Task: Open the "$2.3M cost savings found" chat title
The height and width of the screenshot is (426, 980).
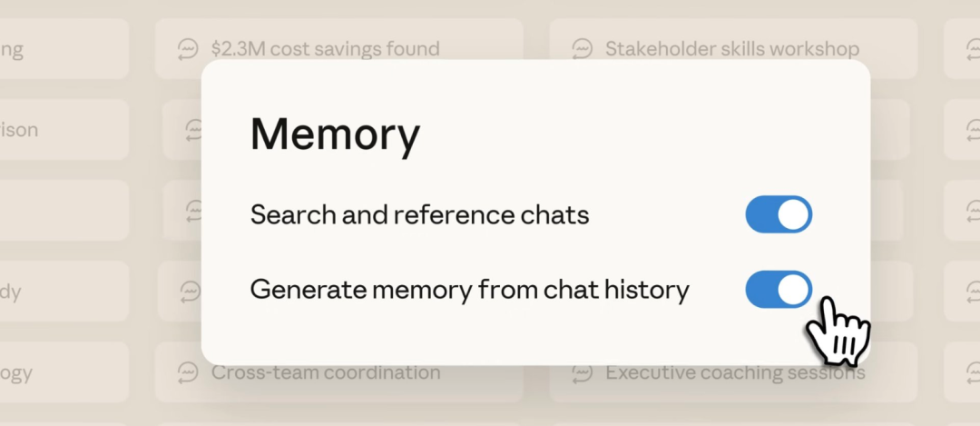Action: (x=325, y=48)
